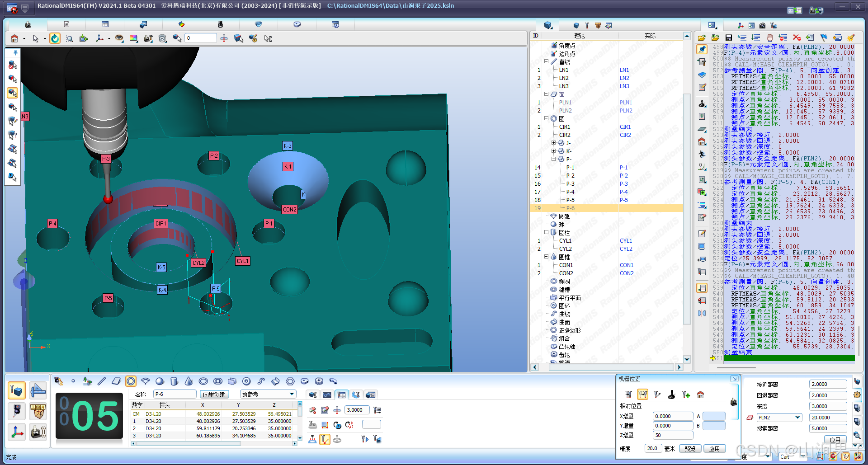Click the 预览 button

(690, 449)
